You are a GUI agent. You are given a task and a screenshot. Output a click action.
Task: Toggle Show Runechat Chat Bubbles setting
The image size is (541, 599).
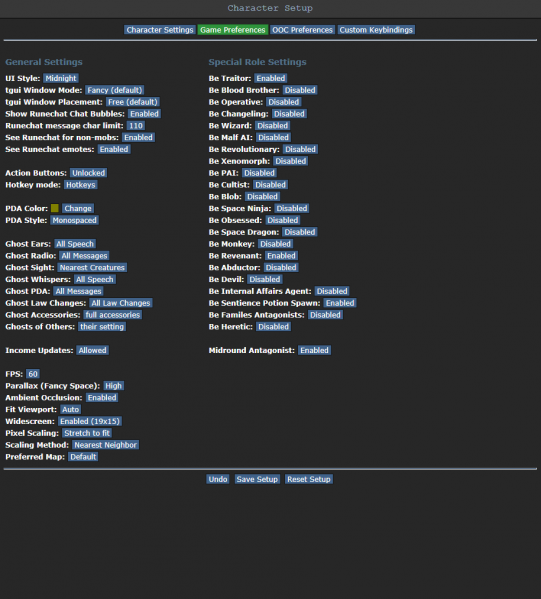pyautogui.click(x=144, y=114)
